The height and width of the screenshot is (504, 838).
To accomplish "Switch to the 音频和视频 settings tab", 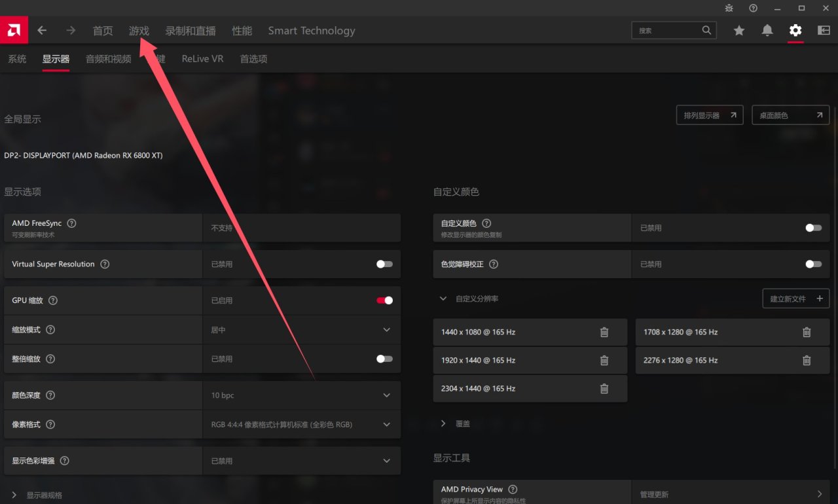I will pos(109,59).
